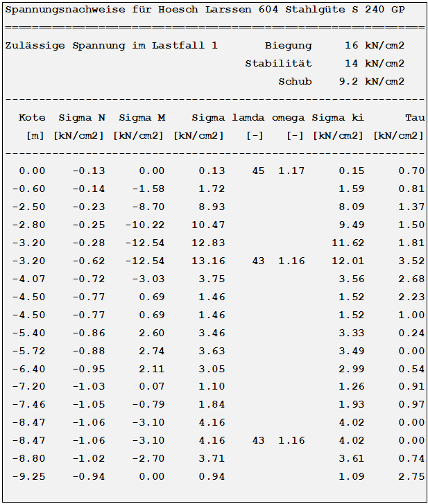The image size is (428, 504).
Task: Click Sigma N value -1.03
Action: (88, 386)
